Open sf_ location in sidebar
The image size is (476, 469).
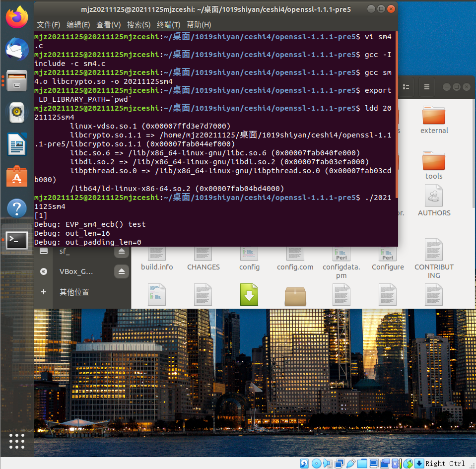point(65,251)
